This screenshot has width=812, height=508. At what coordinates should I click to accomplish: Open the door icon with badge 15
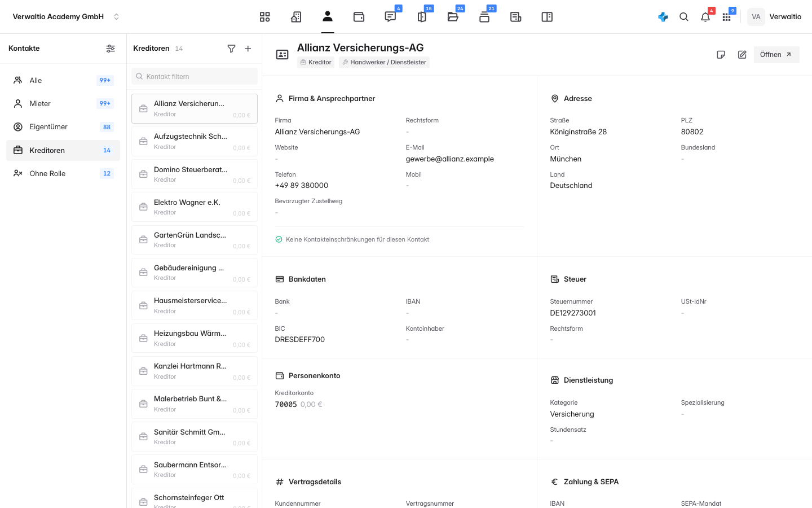pos(422,17)
